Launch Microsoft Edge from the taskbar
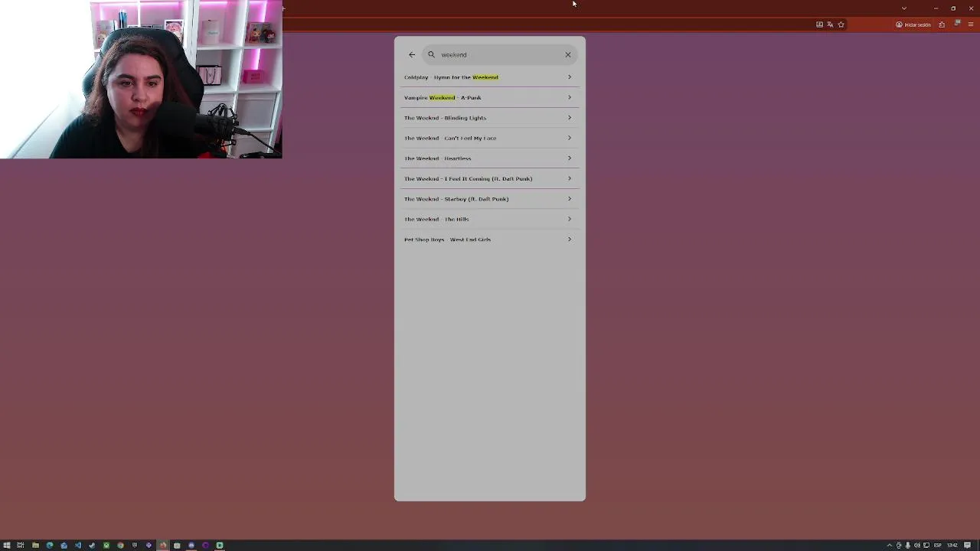This screenshot has width=980, height=551. 50,546
